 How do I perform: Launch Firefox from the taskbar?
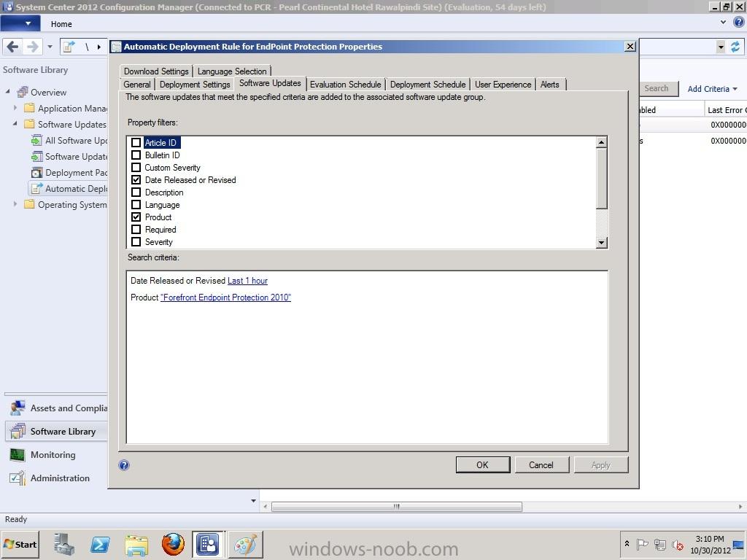[173, 544]
